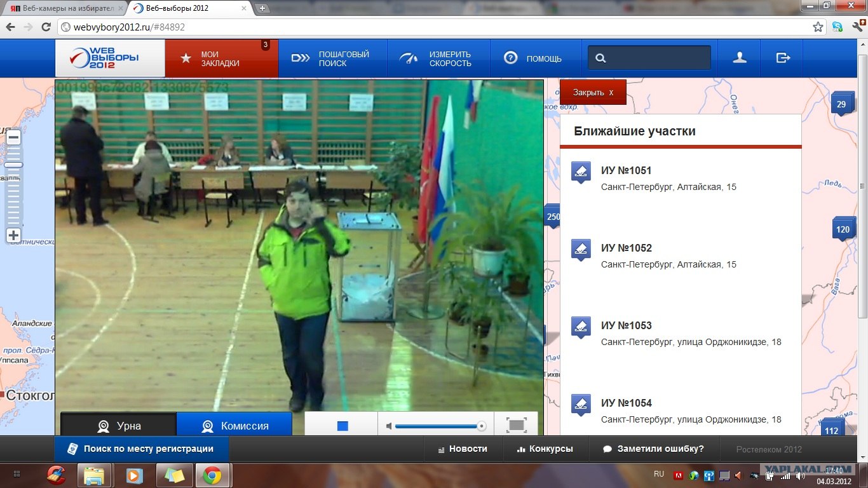Click the logout exit icon

click(x=783, y=58)
